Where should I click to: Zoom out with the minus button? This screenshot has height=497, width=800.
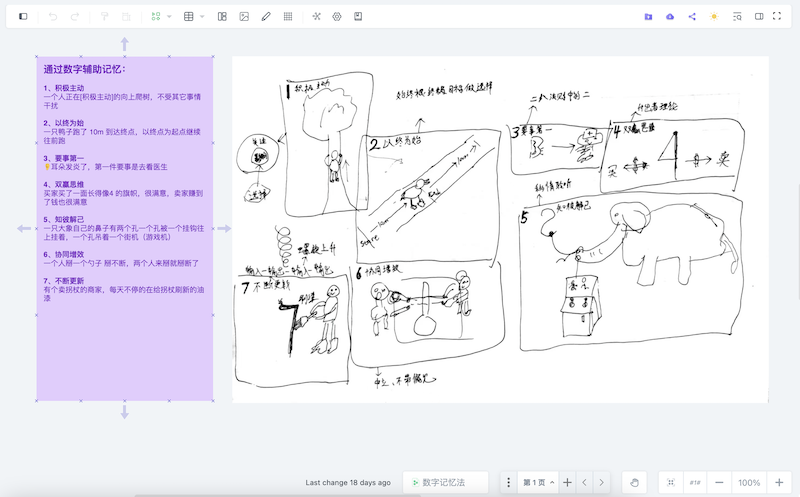[x=719, y=482]
